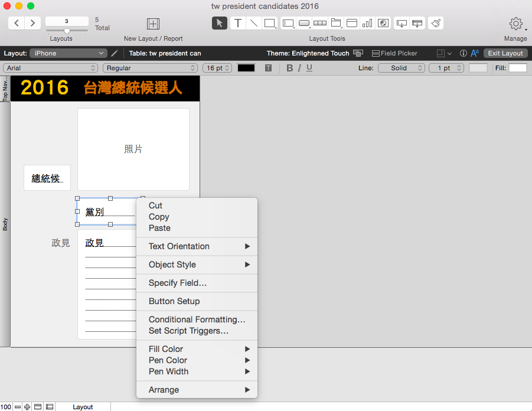The height and width of the screenshot is (411, 532).
Task: Choose Specify Field… menu item
Action: coord(197,283)
